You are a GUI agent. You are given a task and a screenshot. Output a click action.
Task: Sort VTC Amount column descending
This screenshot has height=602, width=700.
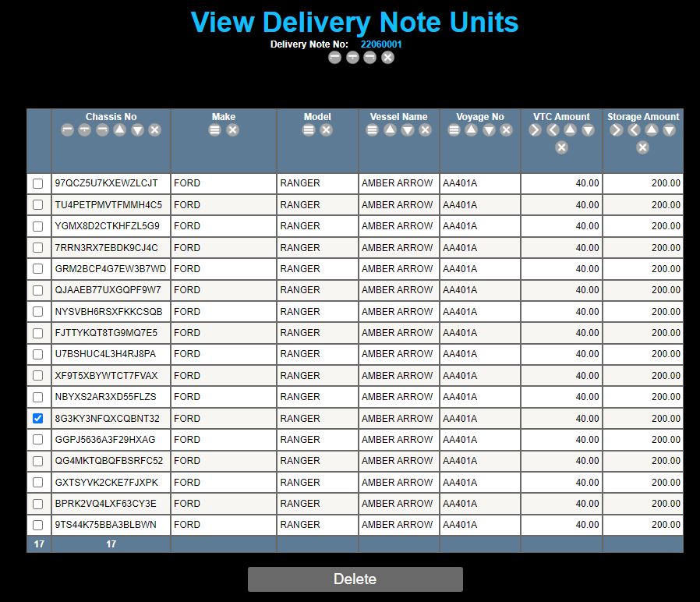[588, 130]
